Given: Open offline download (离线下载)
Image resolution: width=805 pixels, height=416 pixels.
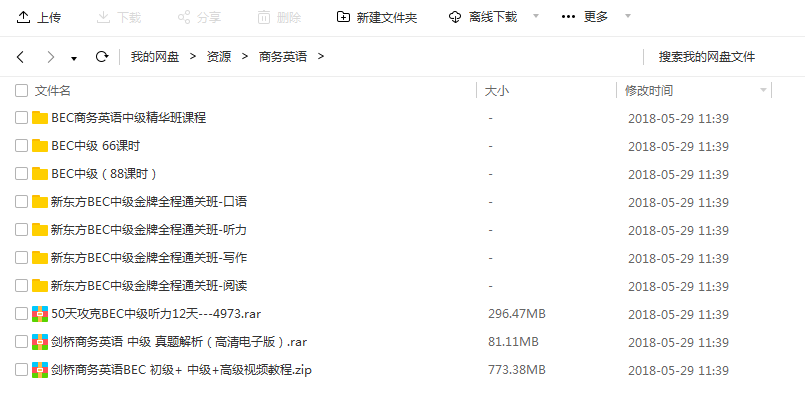Looking at the screenshot, I should pos(483,17).
